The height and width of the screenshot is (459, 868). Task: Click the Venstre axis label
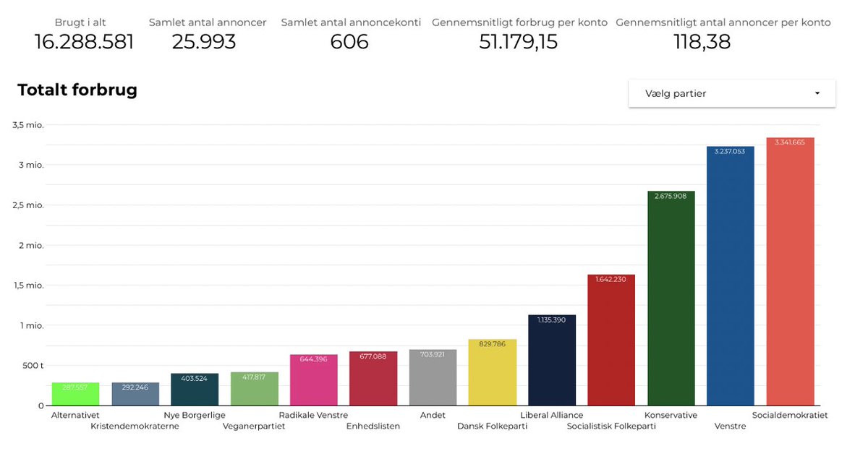click(x=730, y=426)
